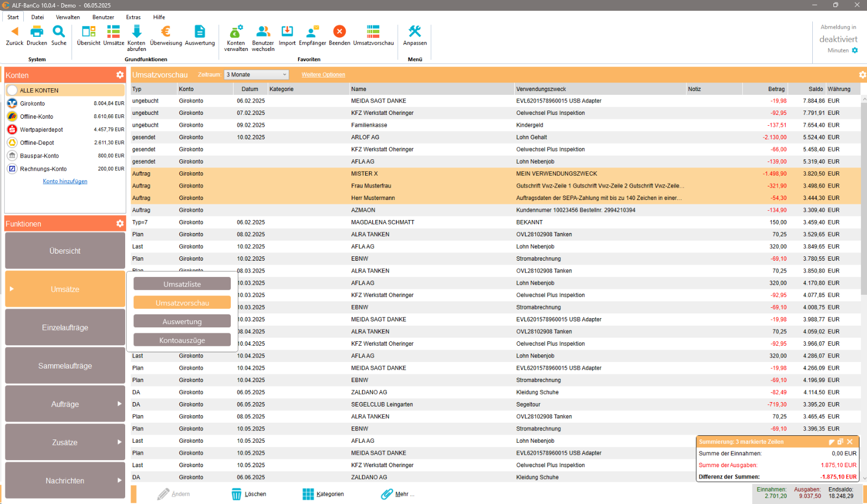Click the Drucken printer icon
This screenshot has width=867, height=504.
point(37,31)
